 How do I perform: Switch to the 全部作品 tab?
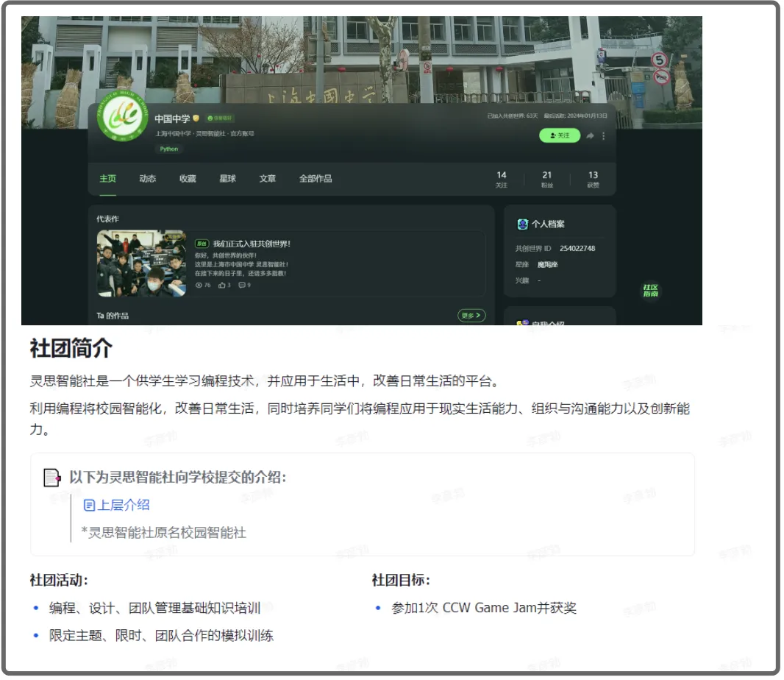[x=316, y=179]
